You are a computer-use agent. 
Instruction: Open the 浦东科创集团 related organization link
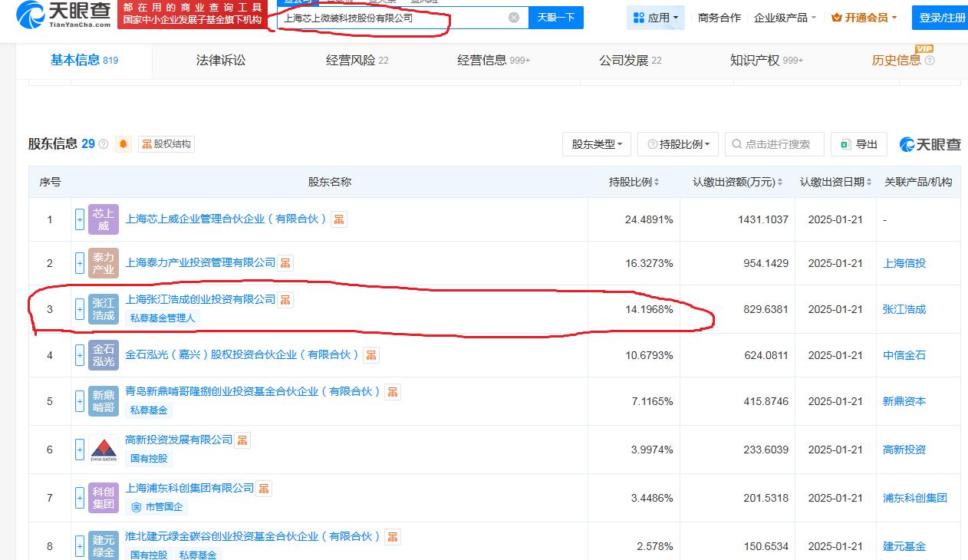pyautogui.click(x=915, y=498)
